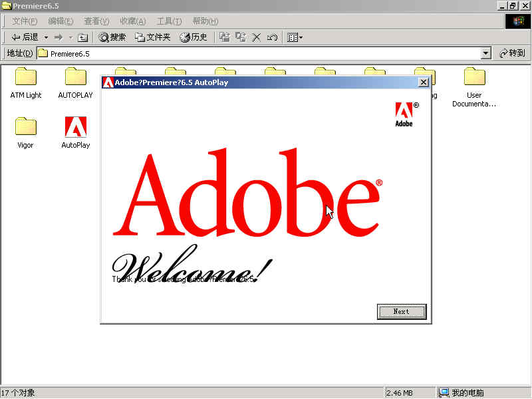Click the Delete X toolbar icon
532x399 pixels.
[257, 37]
